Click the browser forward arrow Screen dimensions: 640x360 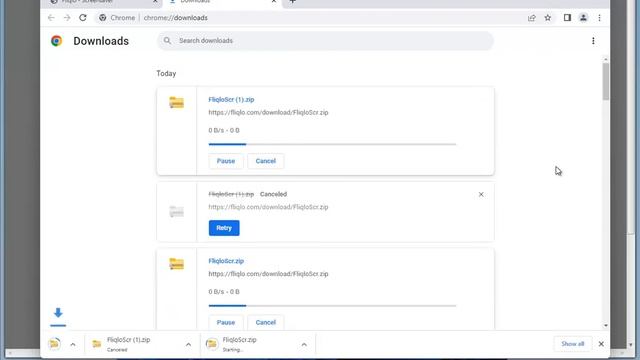tap(67, 18)
